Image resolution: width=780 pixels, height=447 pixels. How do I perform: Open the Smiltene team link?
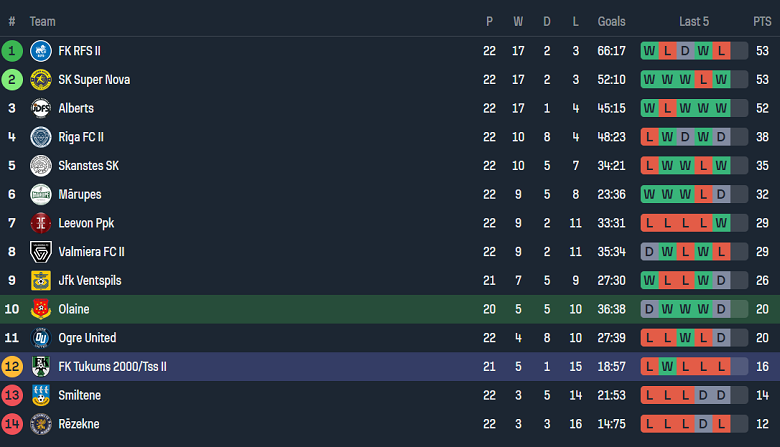coord(80,395)
